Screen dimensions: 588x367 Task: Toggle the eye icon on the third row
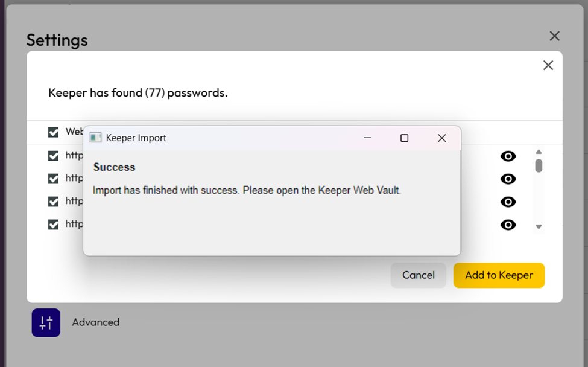tap(508, 202)
